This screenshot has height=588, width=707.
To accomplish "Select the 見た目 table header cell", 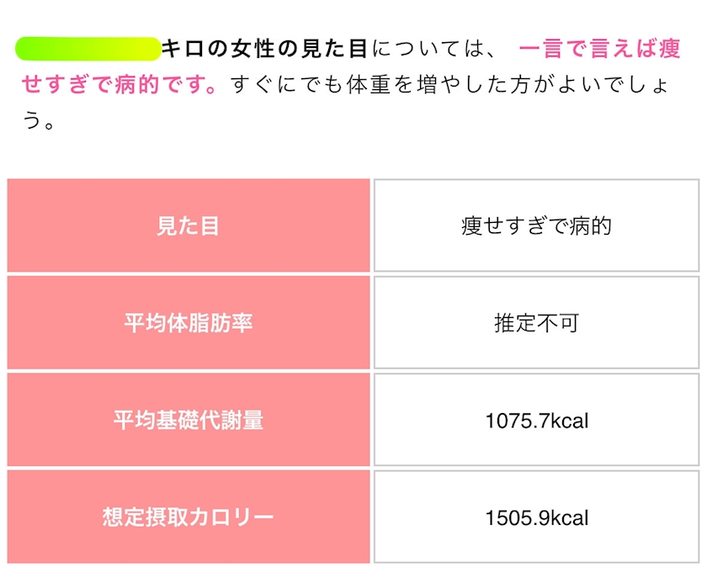I will [x=189, y=225].
